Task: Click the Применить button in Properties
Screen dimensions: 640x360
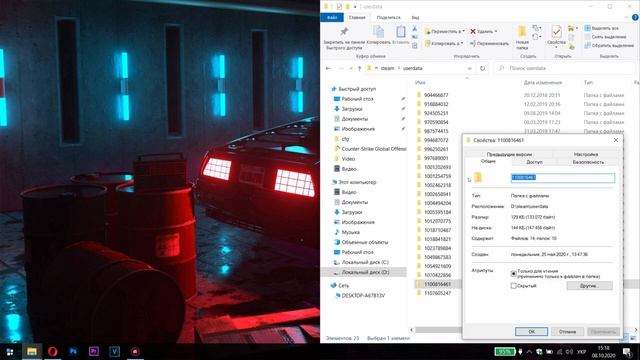Action: (x=603, y=331)
